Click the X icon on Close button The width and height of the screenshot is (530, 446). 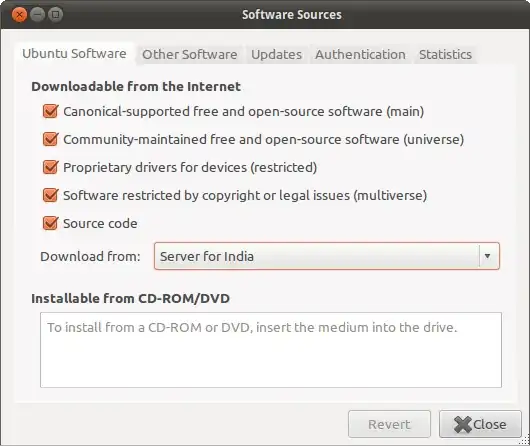click(463, 424)
